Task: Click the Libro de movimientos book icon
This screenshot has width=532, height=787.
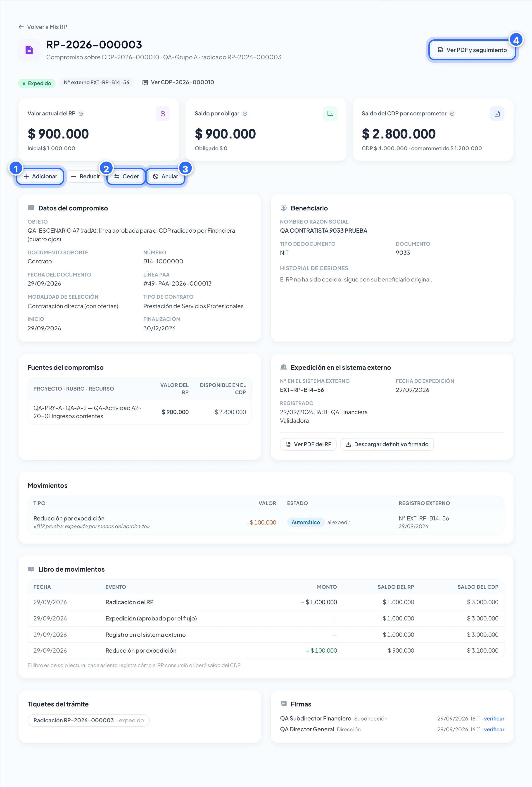Action: click(x=31, y=569)
